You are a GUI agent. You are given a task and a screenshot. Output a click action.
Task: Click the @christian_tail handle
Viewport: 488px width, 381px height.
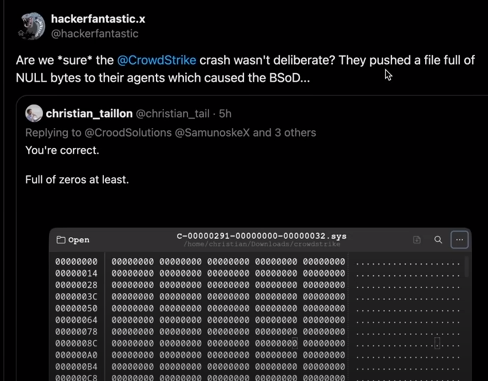173,114
